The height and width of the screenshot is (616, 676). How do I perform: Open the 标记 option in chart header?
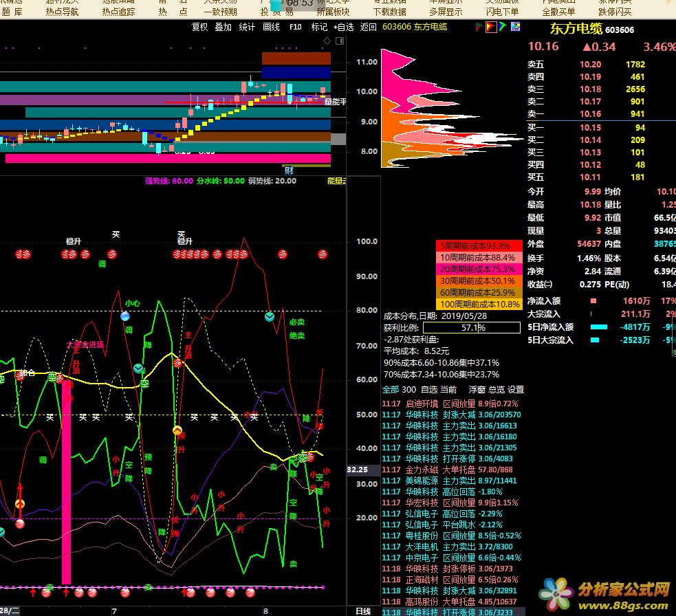pyautogui.click(x=320, y=27)
